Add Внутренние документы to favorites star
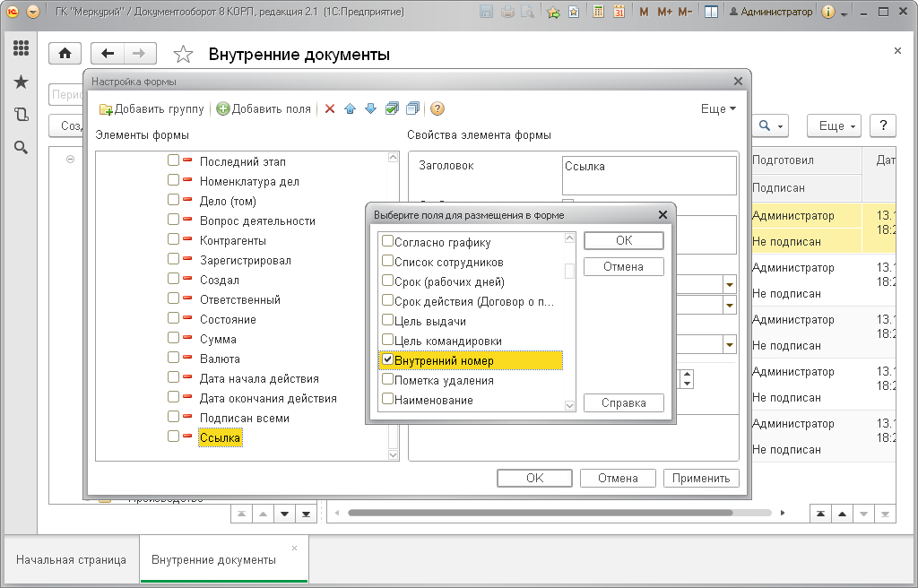This screenshot has height=588, width=918. (183, 55)
